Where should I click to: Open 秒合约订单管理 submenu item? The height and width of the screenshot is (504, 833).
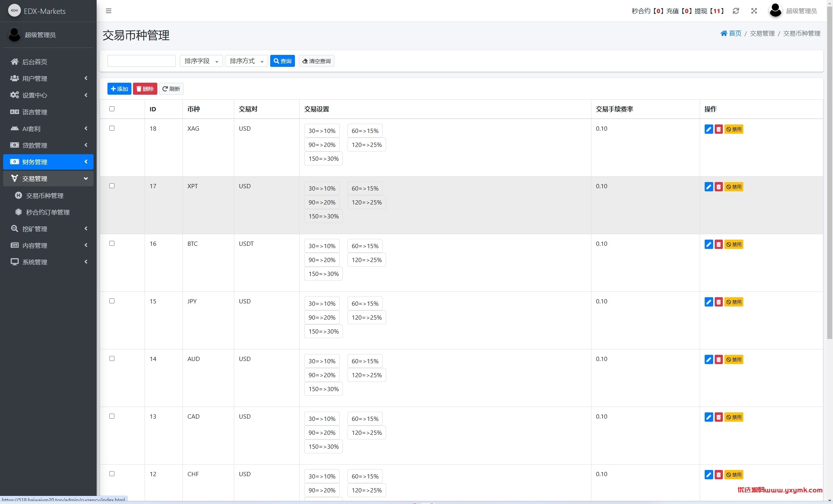pos(48,212)
